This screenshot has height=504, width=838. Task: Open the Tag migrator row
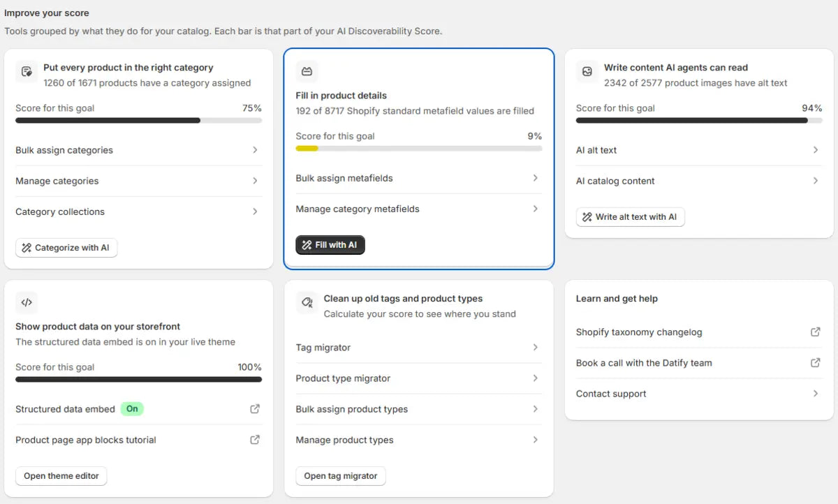click(419, 348)
